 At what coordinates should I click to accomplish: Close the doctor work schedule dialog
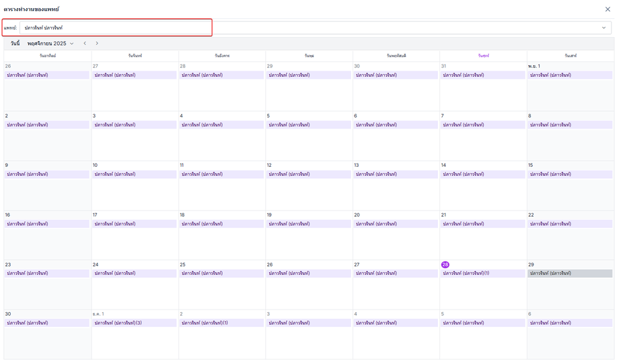coord(608,9)
